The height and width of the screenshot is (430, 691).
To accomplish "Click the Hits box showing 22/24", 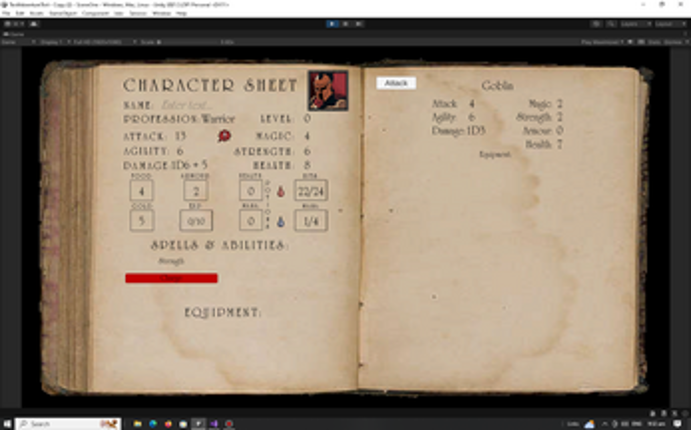I will click(x=311, y=190).
